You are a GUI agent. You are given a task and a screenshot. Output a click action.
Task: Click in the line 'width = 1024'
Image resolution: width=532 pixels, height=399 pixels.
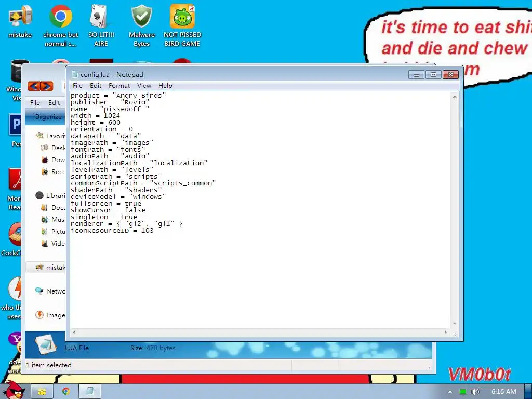point(96,116)
